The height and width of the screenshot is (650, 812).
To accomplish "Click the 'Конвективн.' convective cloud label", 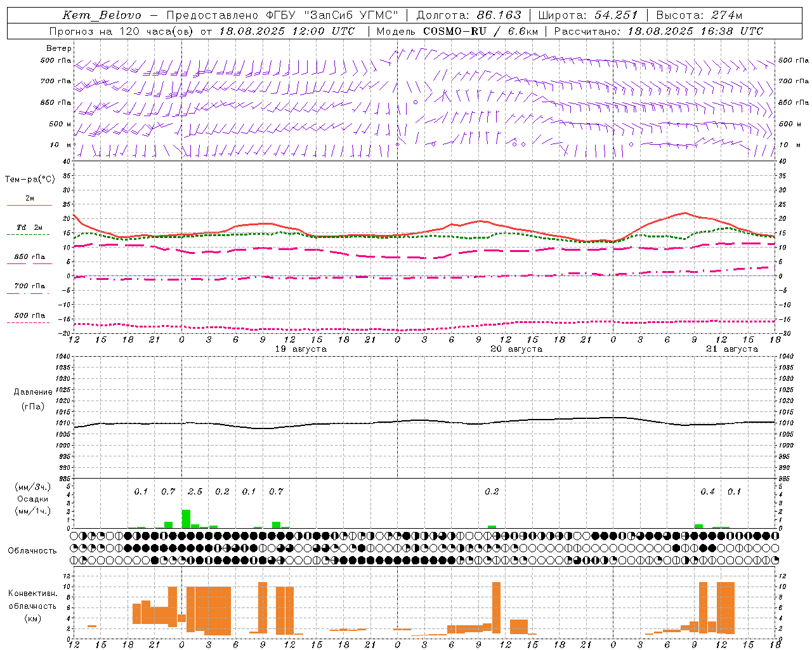I will pos(32,594).
